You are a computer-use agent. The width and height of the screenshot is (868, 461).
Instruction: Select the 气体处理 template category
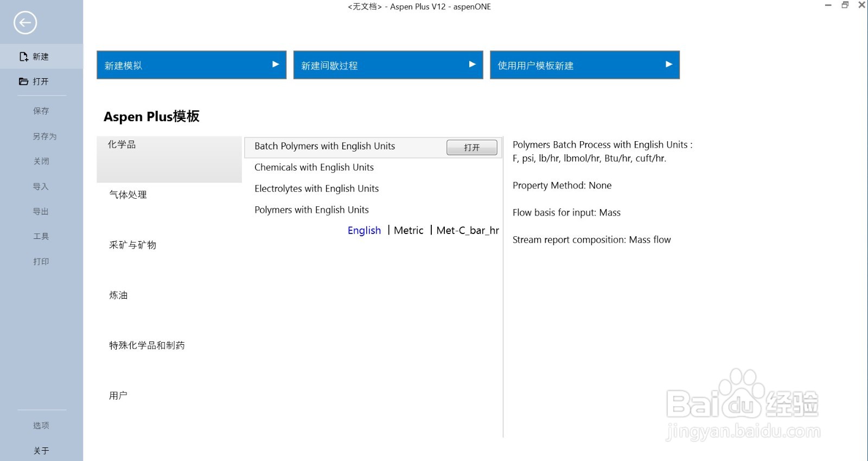(x=128, y=194)
